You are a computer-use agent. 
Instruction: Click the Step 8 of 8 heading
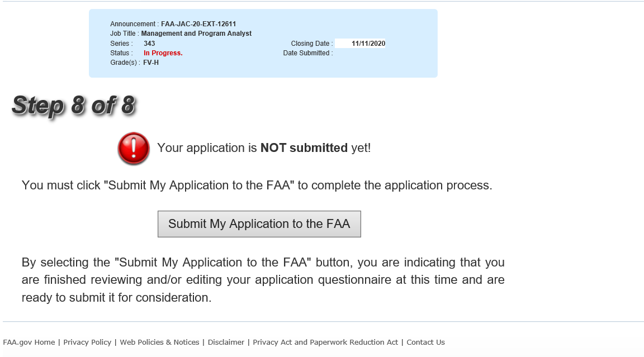(73, 105)
